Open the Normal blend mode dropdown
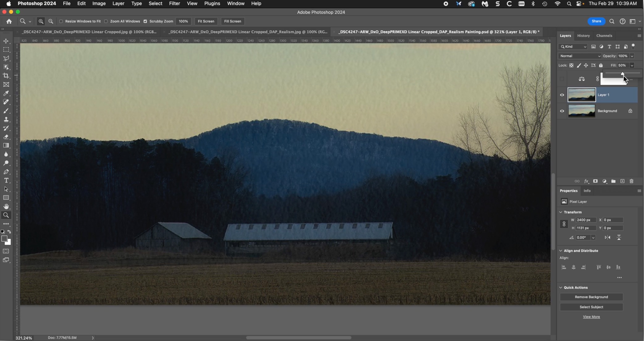This screenshot has width=644, height=341. [x=580, y=56]
